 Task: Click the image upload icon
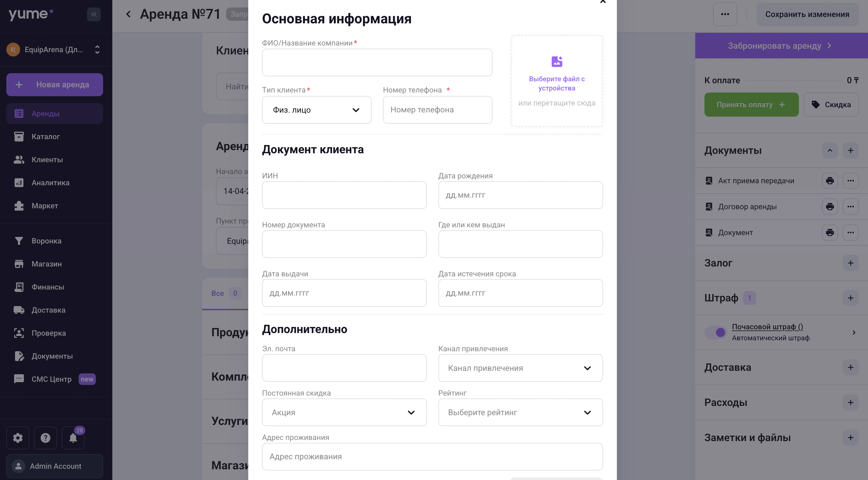tap(557, 61)
